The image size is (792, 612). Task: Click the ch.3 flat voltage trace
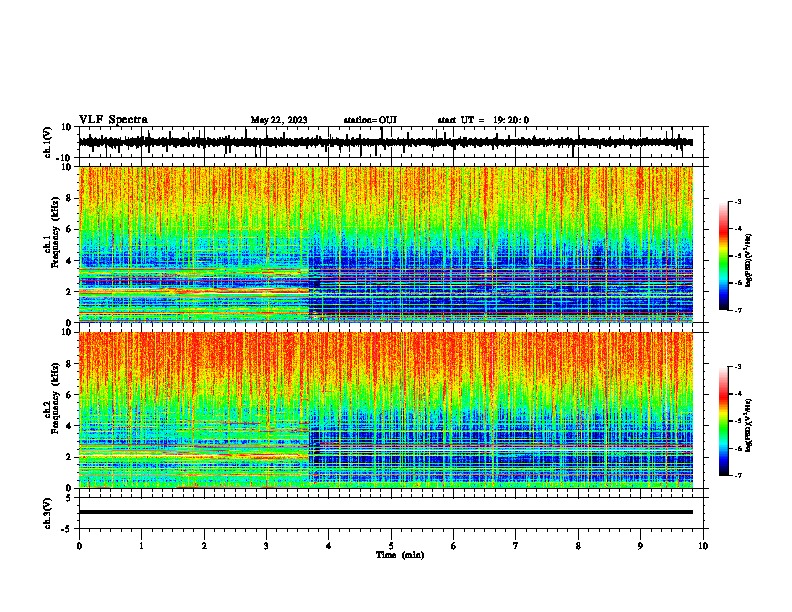tap(385, 512)
